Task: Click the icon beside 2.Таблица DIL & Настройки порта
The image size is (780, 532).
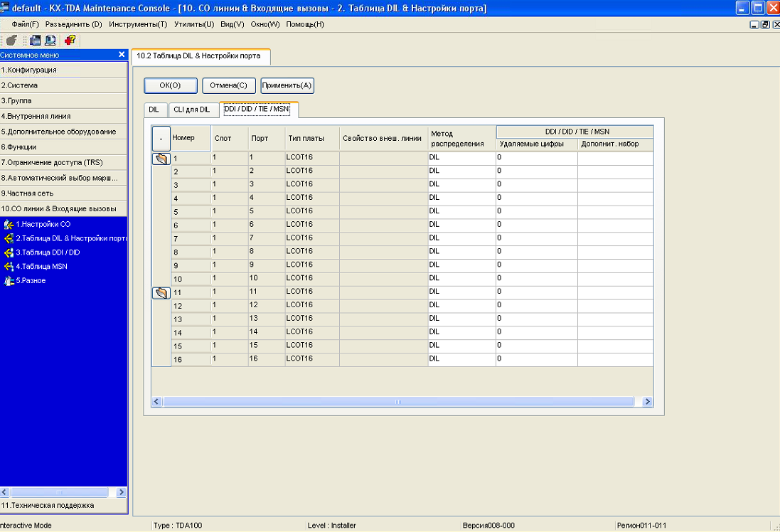Action: pyautogui.click(x=9, y=238)
